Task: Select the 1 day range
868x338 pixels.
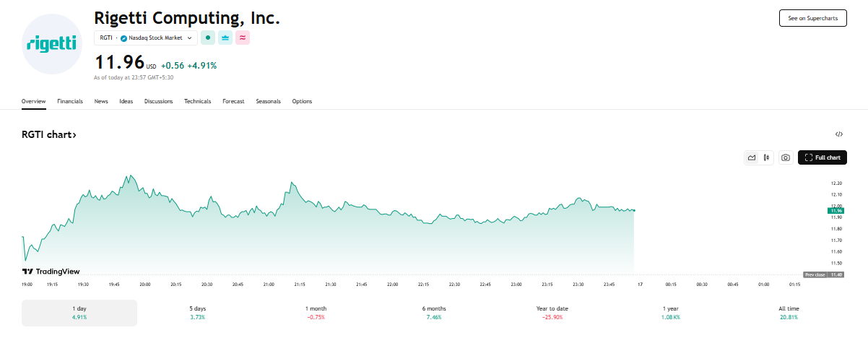Action: tap(79, 313)
